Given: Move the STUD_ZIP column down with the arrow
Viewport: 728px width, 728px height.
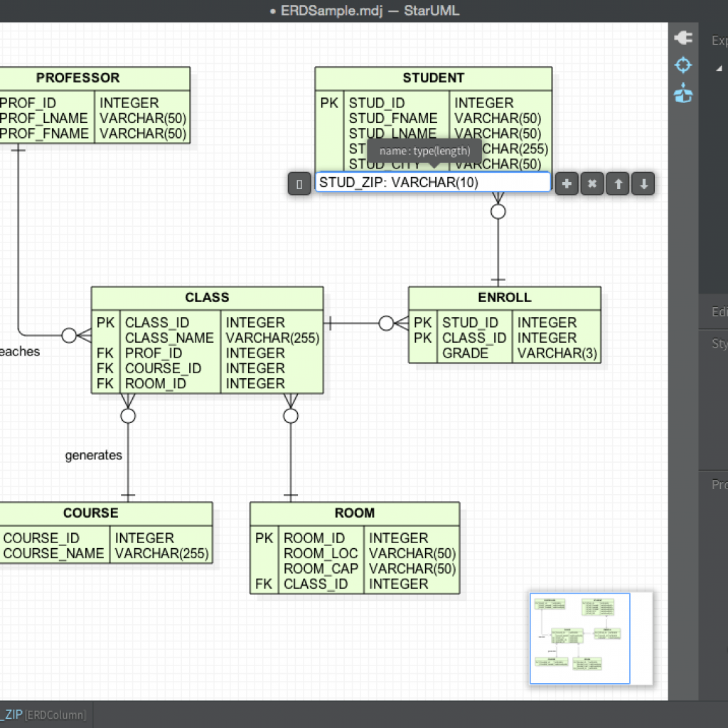Looking at the screenshot, I should click(643, 183).
